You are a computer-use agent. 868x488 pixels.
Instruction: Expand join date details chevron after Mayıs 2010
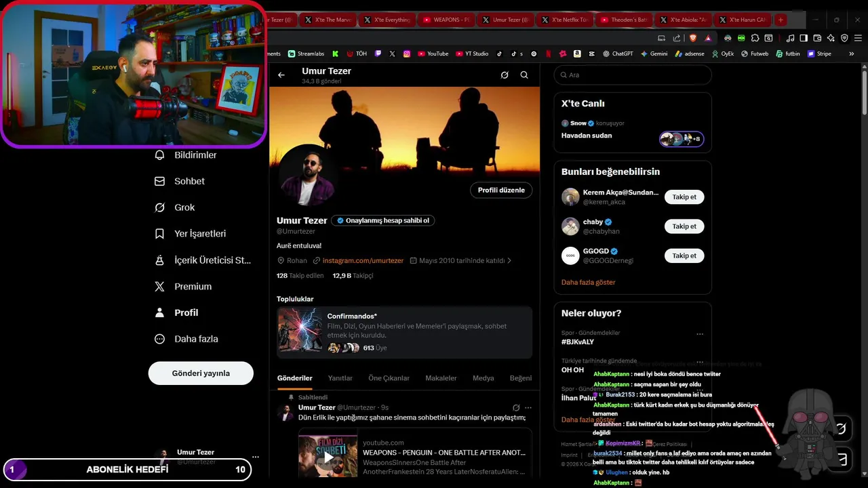coord(509,260)
